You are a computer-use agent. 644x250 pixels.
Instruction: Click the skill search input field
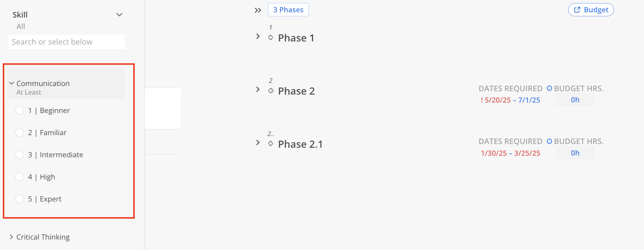66,42
